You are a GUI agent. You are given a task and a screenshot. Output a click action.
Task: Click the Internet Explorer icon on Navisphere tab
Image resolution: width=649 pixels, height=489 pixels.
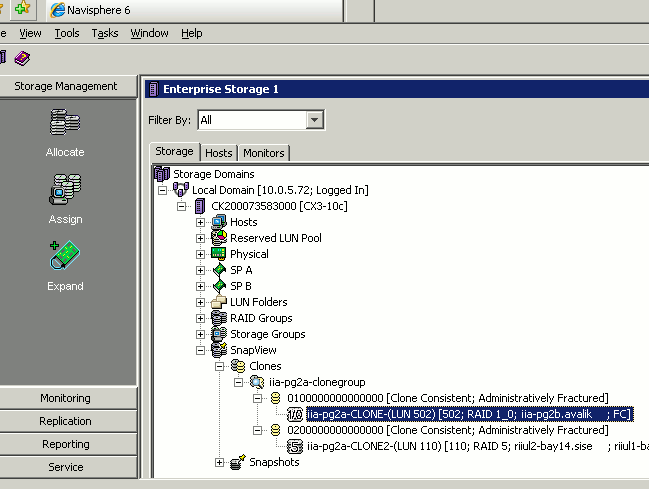point(57,10)
